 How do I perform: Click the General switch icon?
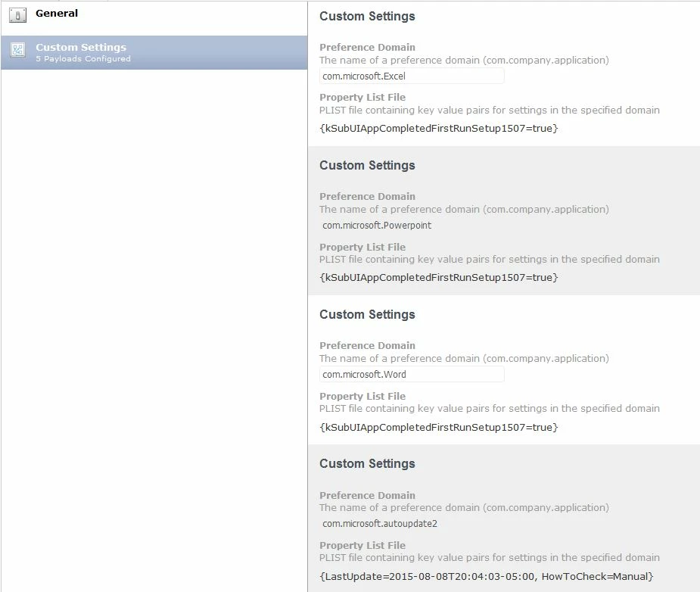[x=17, y=15]
